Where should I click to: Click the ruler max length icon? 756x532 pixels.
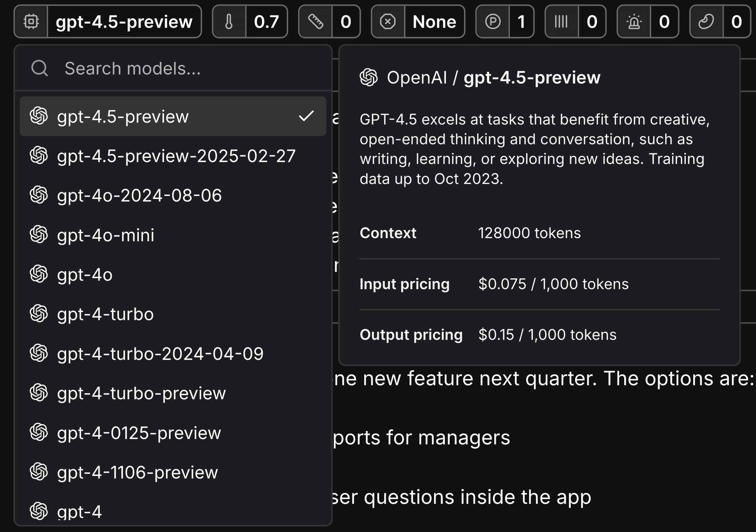pos(315,22)
